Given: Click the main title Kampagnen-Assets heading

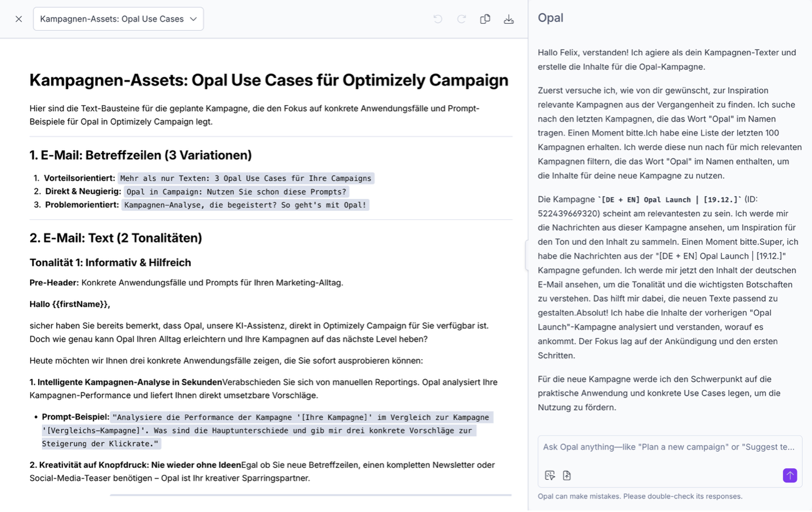Looking at the screenshot, I should click(x=269, y=80).
